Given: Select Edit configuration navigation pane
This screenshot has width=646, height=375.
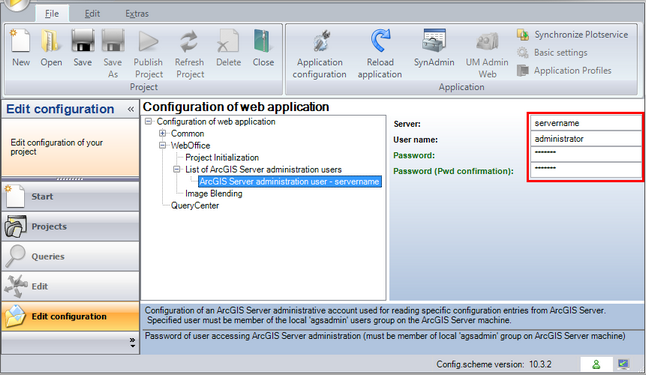Looking at the screenshot, I should point(70,316).
